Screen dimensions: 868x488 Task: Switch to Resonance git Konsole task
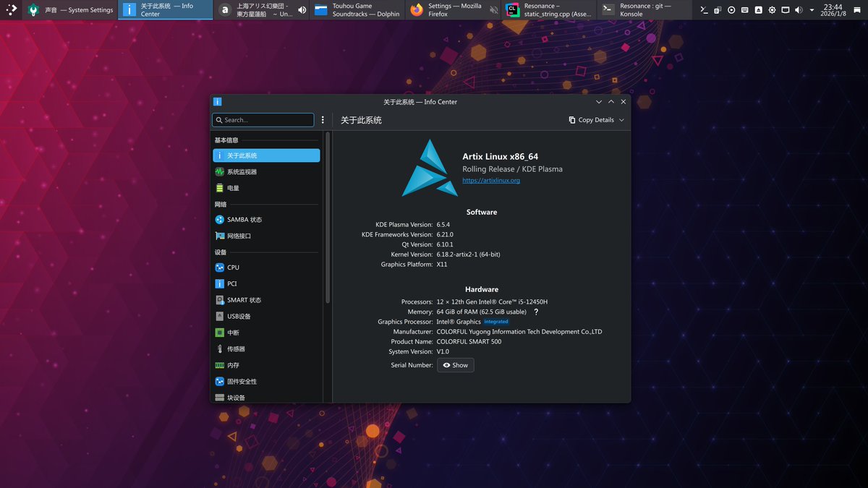644,10
